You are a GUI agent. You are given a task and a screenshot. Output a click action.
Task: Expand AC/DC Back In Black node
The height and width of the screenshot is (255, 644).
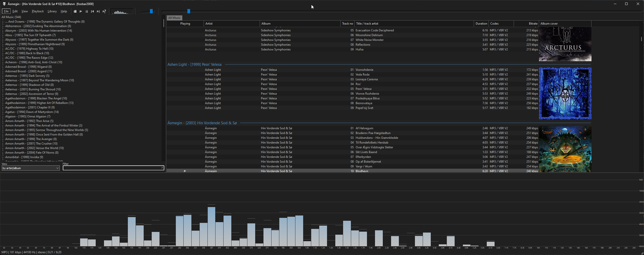pyautogui.click(x=3, y=53)
